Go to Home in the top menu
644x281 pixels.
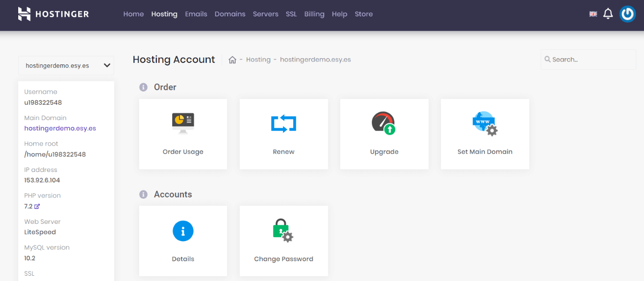(x=133, y=14)
